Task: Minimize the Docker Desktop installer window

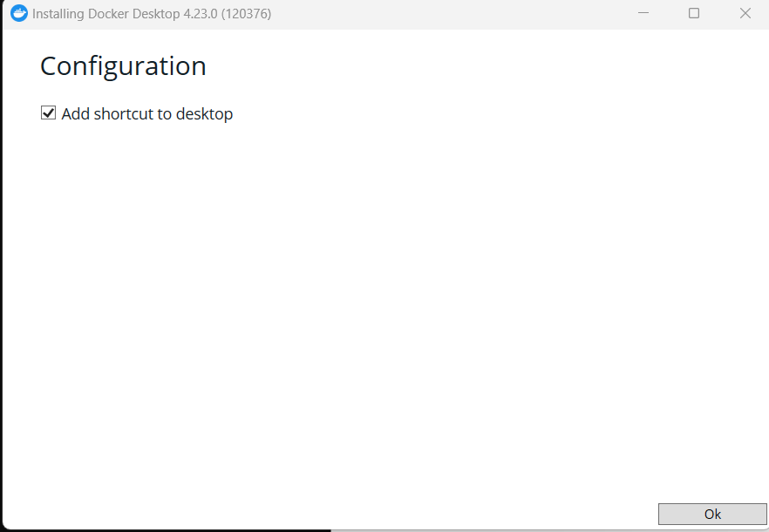Action: pyautogui.click(x=643, y=13)
